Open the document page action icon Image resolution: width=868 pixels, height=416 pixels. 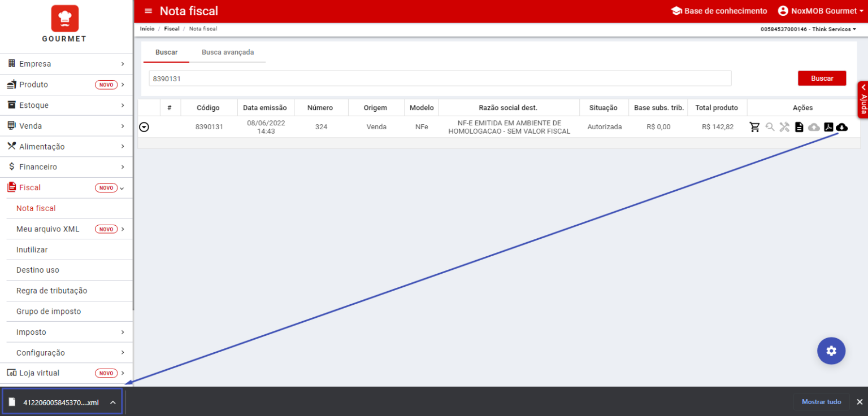(x=799, y=127)
